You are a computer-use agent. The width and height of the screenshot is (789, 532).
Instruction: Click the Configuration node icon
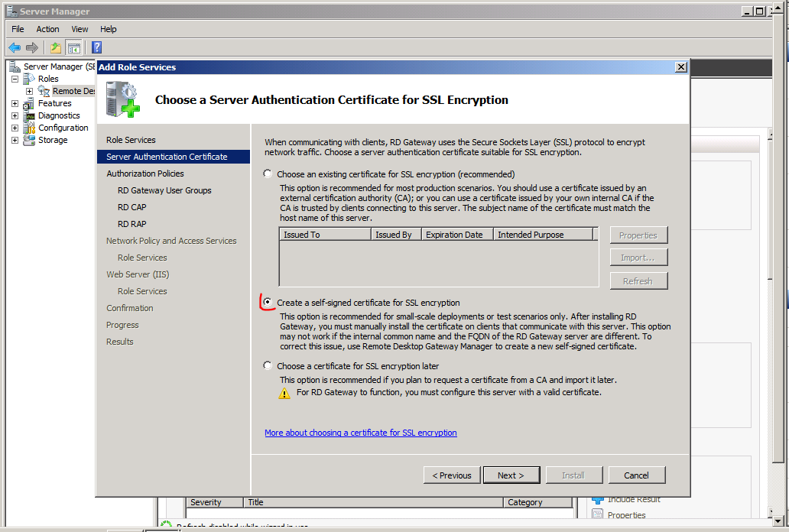(x=29, y=128)
